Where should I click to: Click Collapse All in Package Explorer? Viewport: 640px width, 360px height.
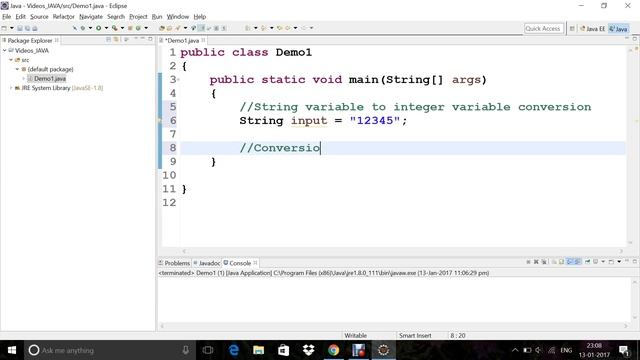click(x=109, y=40)
